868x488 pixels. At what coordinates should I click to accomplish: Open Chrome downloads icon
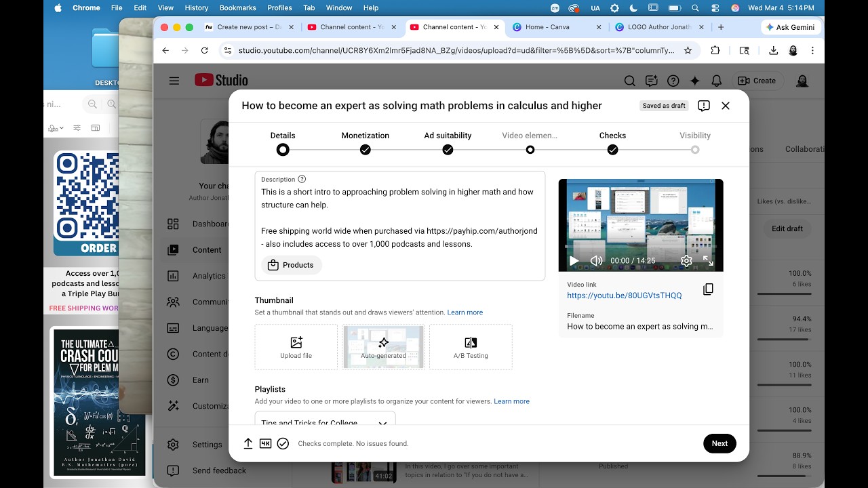pos(773,50)
